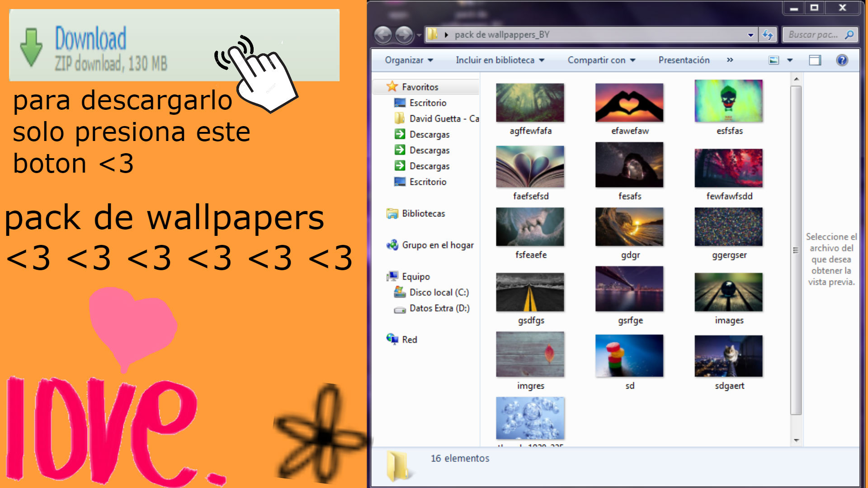Open the Presentación menu item
This screenshot has width=868, height=488.
(x=683, y=60)
